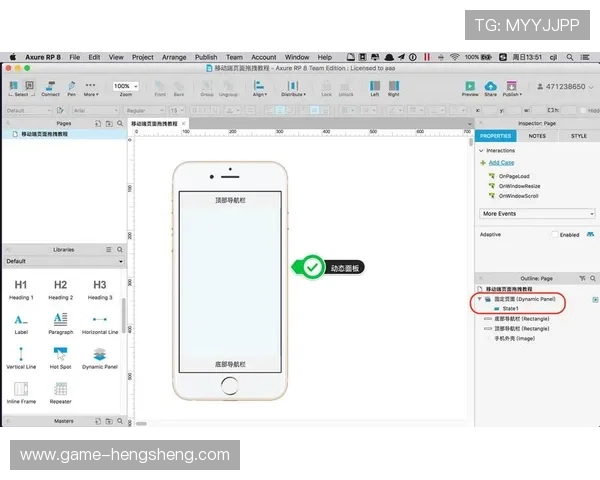The width and height of the screenshot is (600, 480).
Task: Click the x position input field
Action: click(x=489, y=110)
